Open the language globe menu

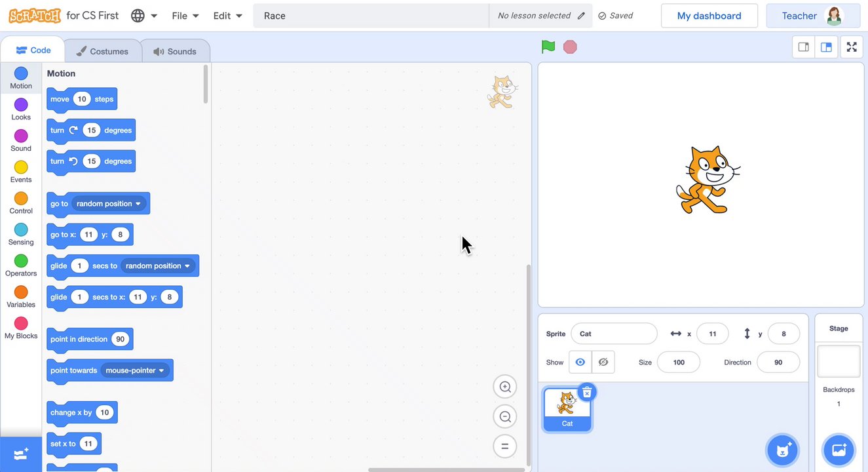[144, 16]
